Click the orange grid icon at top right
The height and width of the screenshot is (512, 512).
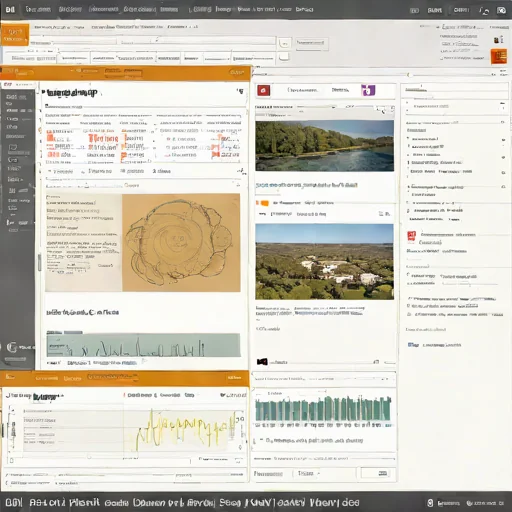tap(499, 56)
